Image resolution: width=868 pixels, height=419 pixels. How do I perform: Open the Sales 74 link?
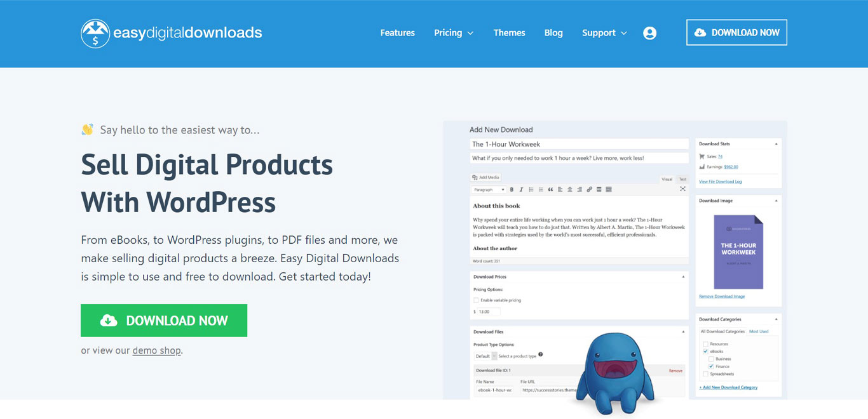[x=720, y=156]
